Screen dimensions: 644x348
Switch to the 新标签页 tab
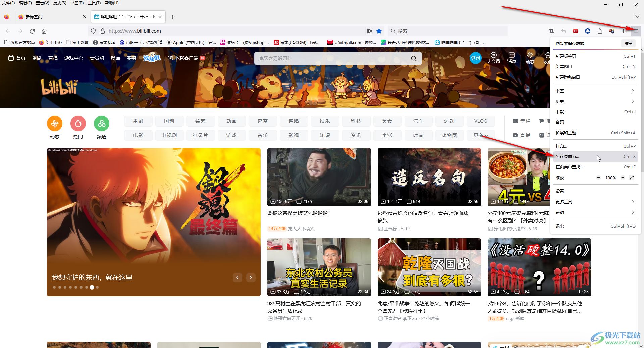52,17
